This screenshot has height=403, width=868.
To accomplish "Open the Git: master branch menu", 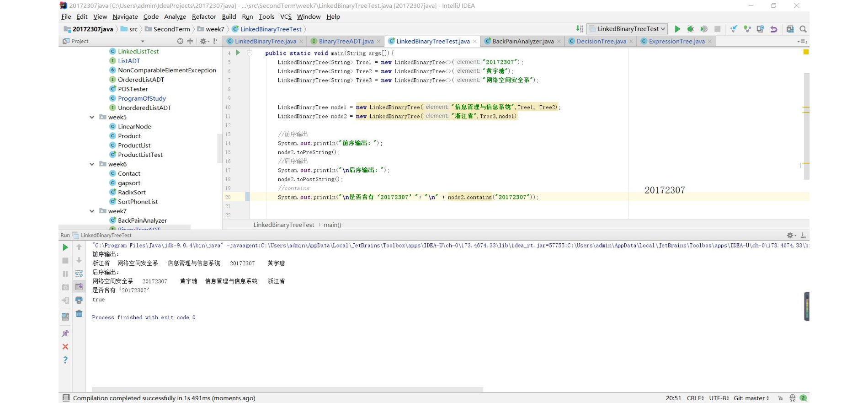I will tap(751, 398).
